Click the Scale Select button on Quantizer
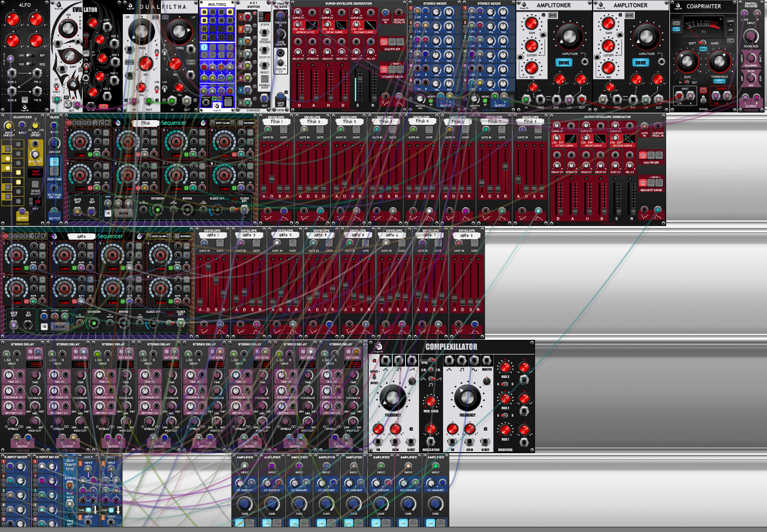This screenshot has height=532, width=767. 35,184
